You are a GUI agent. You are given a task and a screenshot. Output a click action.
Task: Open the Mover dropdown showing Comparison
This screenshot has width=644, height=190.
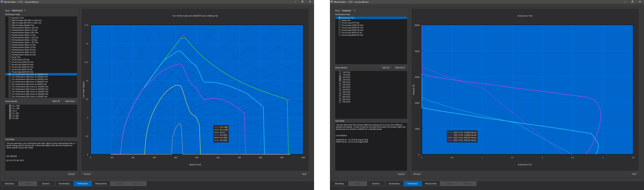coord(349,10)
